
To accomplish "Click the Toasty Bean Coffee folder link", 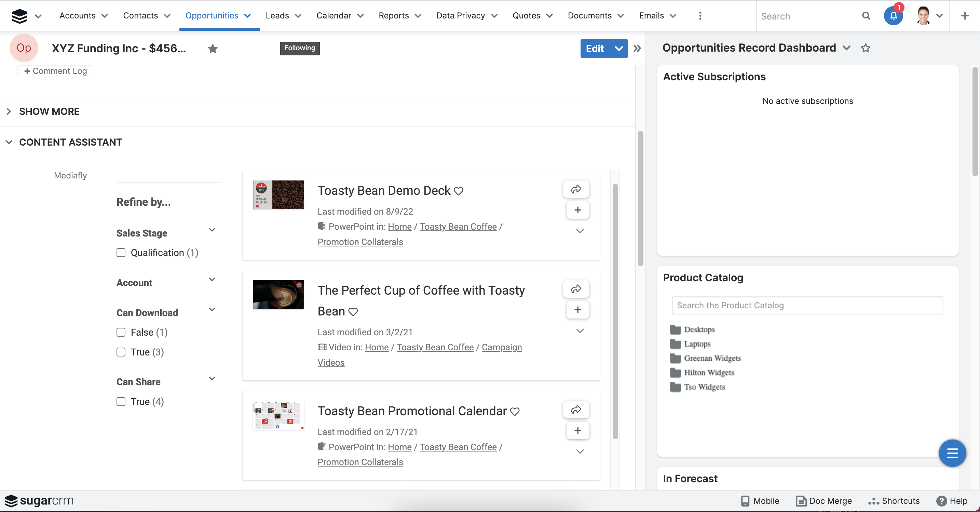I will pos(458,226).
